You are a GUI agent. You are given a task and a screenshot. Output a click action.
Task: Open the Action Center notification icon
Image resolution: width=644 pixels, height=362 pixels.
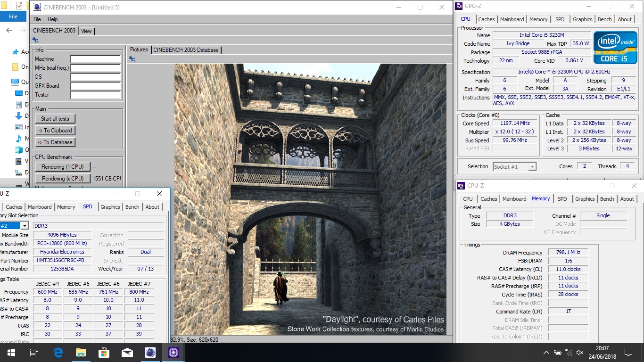click(628, 353)
